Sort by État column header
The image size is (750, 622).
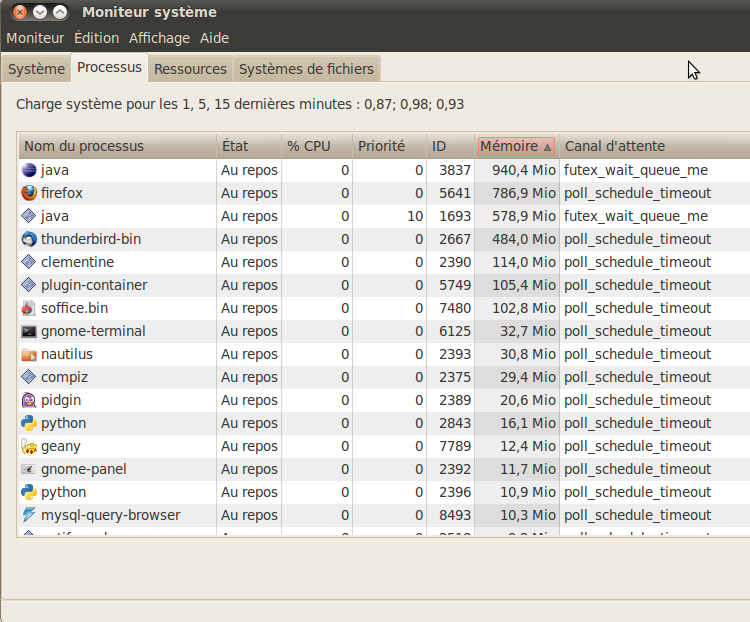coord(249,146)
